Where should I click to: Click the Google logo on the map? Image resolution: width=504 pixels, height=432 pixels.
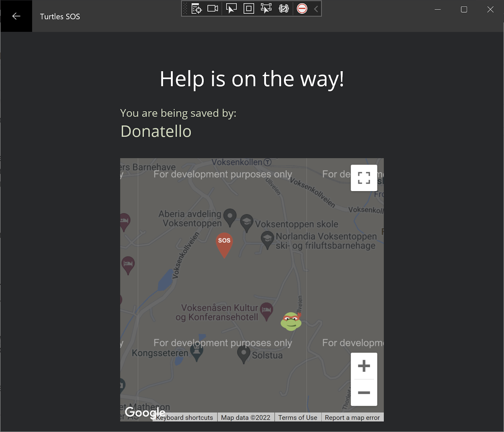tap(145, 412)
